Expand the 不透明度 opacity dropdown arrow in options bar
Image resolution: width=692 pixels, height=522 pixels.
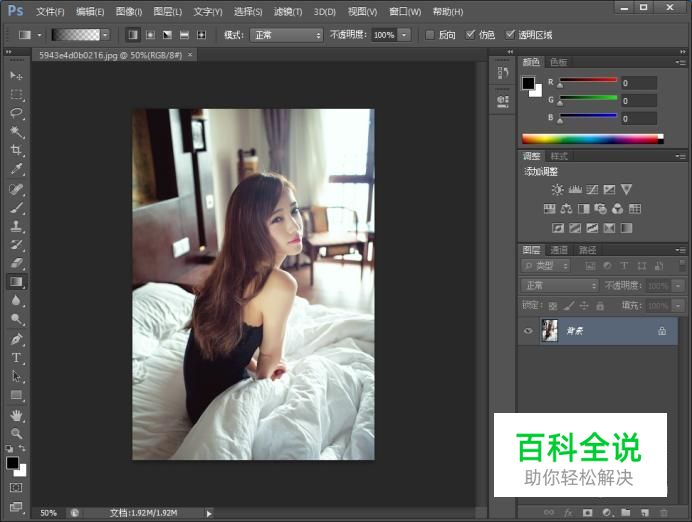tap(404, 34)
